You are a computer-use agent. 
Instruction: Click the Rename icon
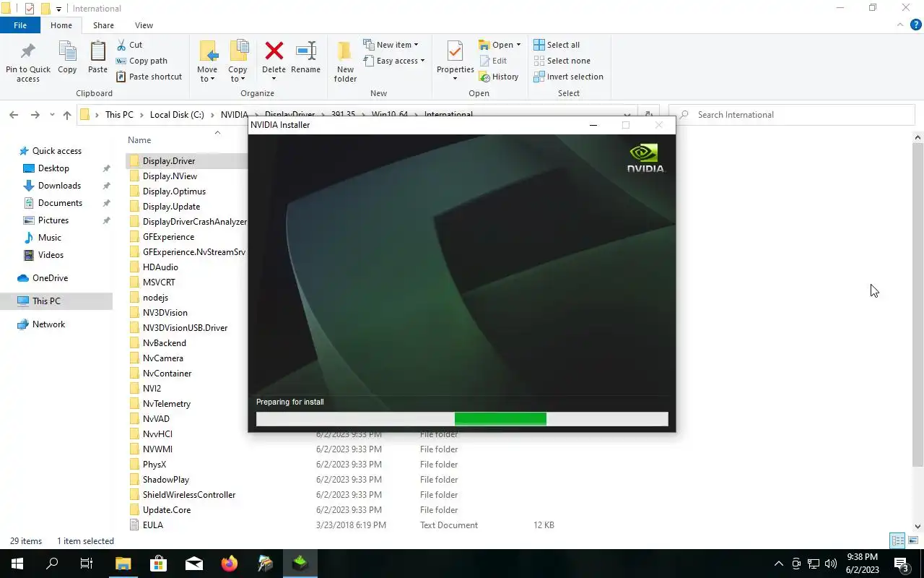pos(306,51)
